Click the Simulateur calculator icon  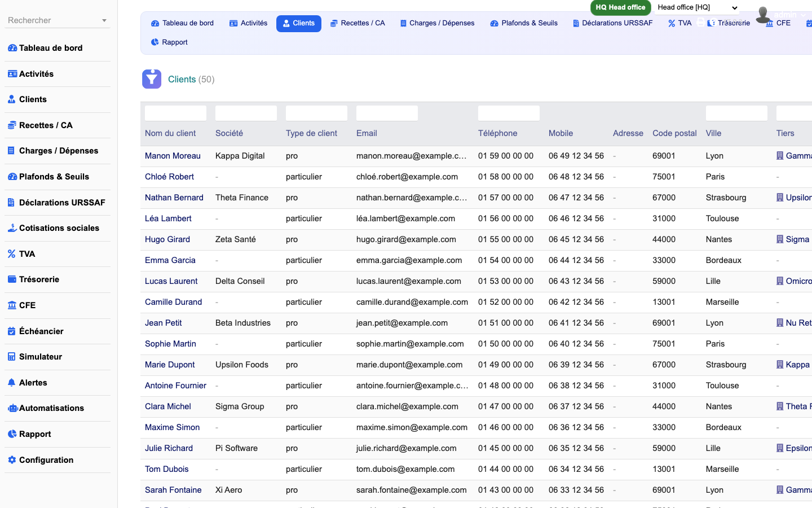[11, 357]
